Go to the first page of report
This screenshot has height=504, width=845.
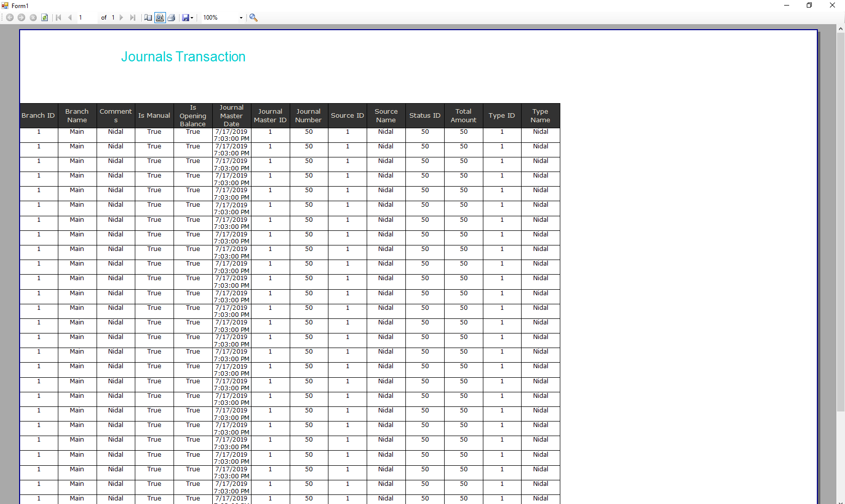[x=58, y=18]
